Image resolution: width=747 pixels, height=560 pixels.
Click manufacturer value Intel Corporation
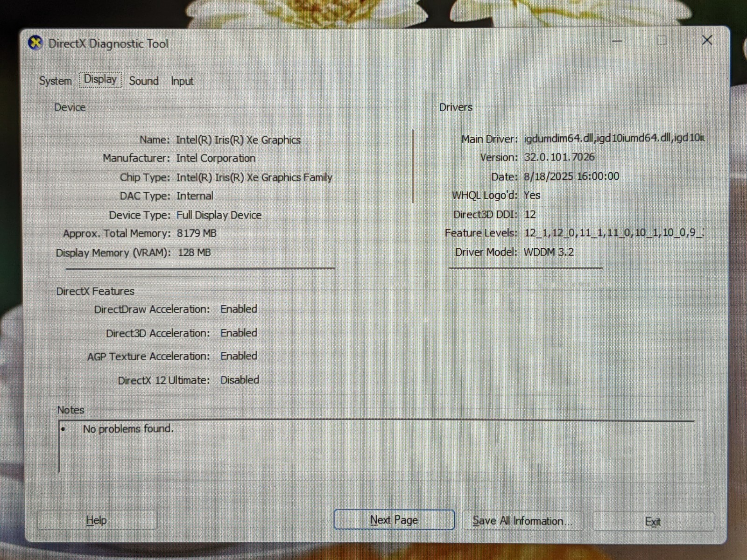click(216, 158)
